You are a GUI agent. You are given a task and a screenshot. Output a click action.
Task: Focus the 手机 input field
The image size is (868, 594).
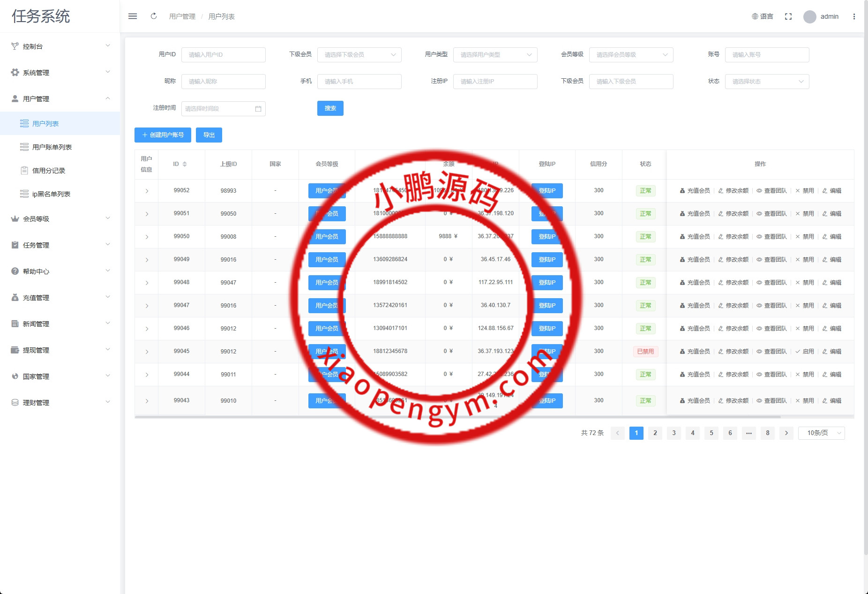click(359, 82)
